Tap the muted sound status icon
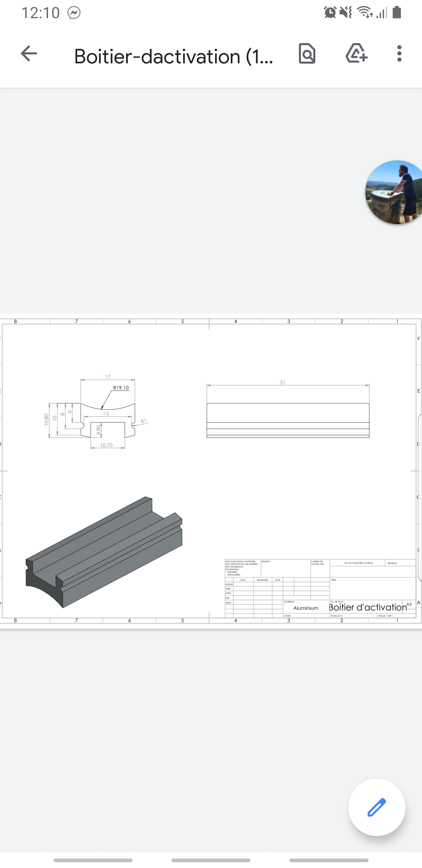Screen dimensions: 422x868 pyautogui.click(x=346, y=13)
